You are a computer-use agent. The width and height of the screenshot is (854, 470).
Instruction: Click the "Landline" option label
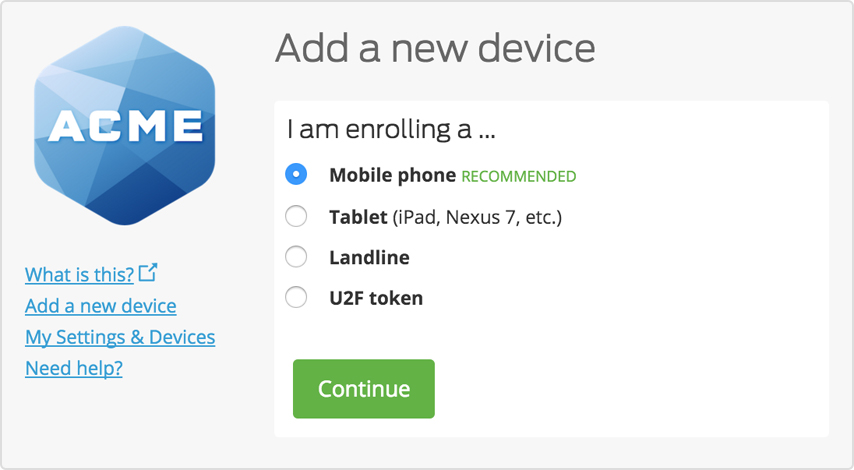point(369,257)
